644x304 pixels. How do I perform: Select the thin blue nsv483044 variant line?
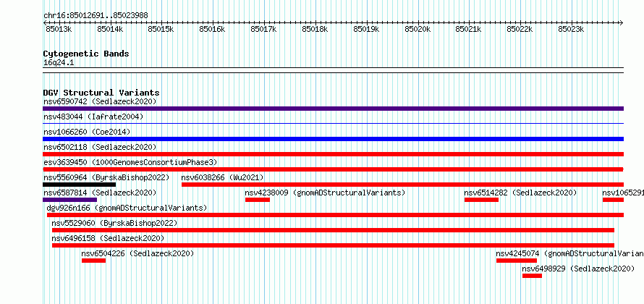(333, 123)
